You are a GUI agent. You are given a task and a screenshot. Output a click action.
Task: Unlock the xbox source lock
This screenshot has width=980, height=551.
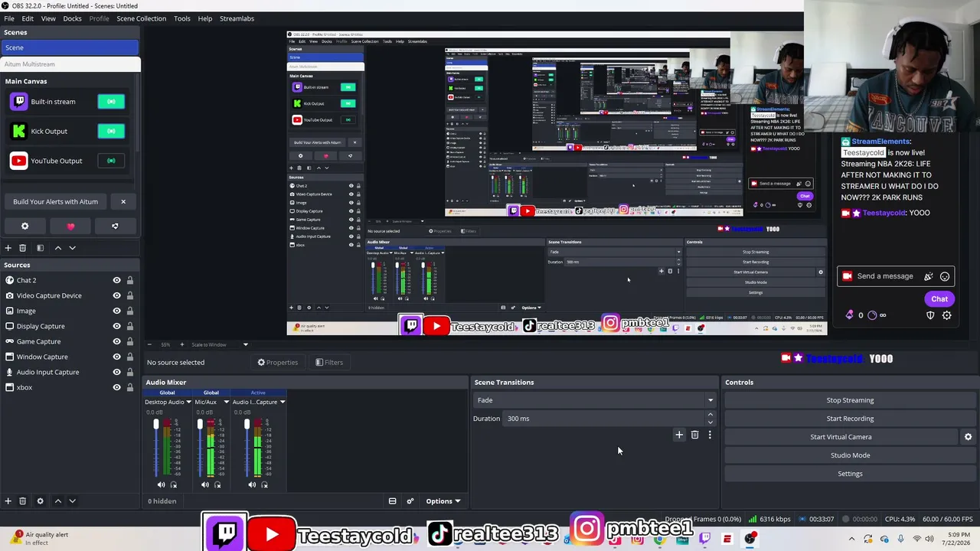[x=129, y=387]
